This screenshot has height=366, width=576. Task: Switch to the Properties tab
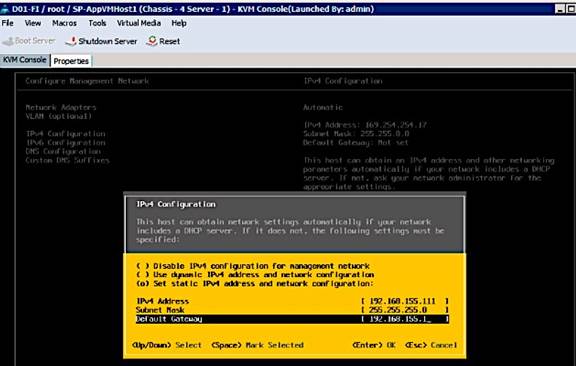pyautogui.click(x=71, y=61)
